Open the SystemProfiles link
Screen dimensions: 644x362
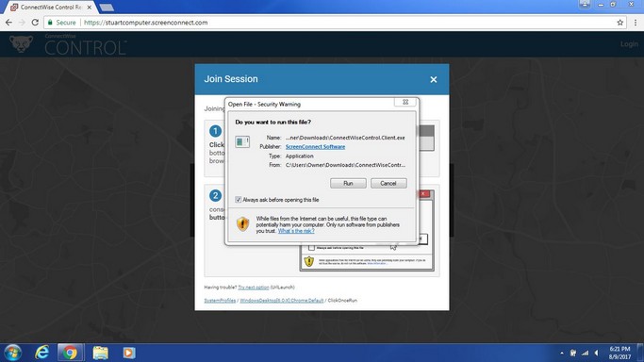click(220, 301)
